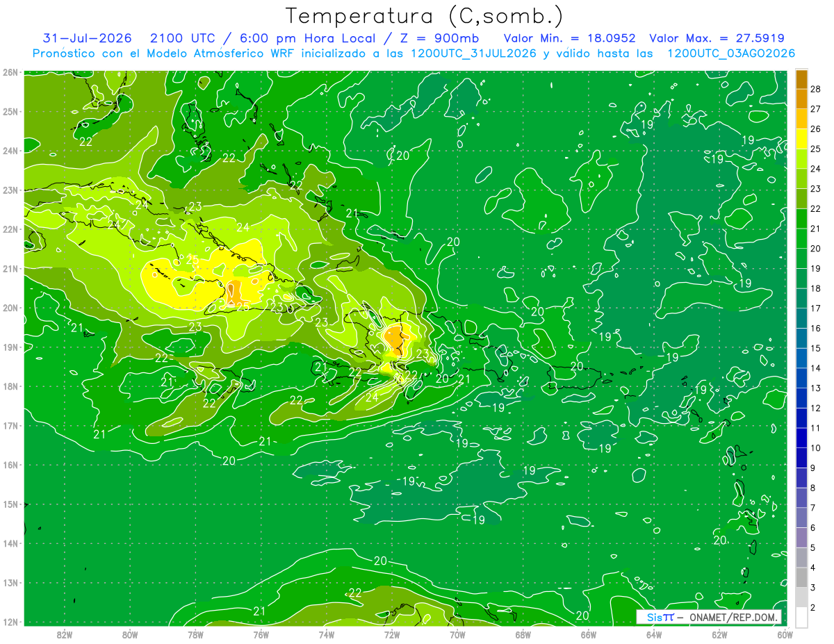Click the color bar label "26"
The height and width of the screenshot is (644, 834).
[x=816, y=129]
